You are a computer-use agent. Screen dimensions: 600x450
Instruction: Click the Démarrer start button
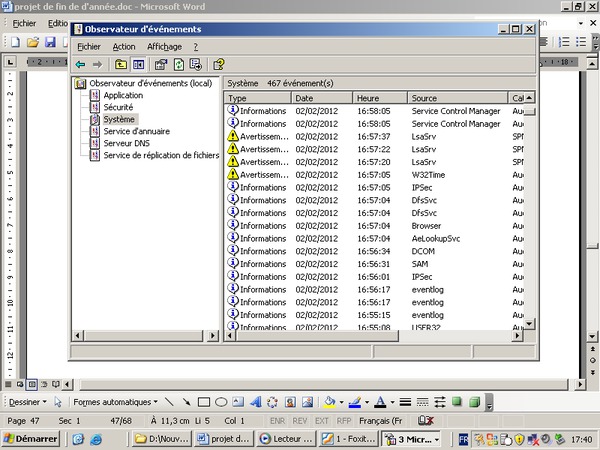point(30,438)
